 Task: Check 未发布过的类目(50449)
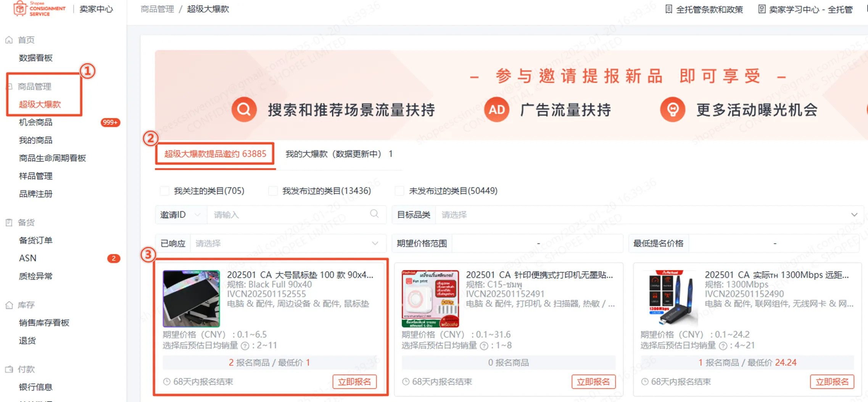click(x=399, y=191)
